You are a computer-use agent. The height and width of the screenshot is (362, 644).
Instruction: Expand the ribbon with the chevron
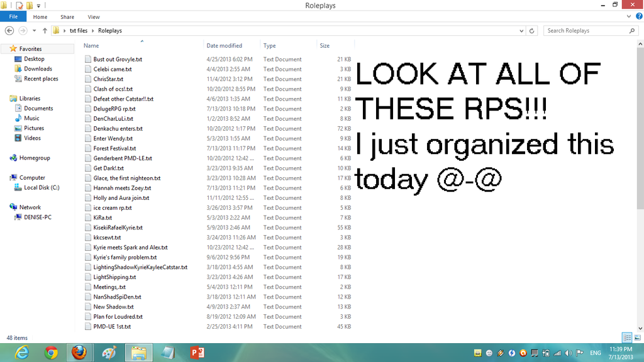629,17
